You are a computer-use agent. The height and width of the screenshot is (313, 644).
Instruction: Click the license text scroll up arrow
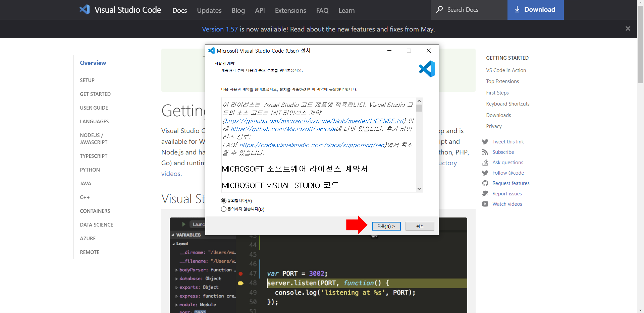[419, 101]
